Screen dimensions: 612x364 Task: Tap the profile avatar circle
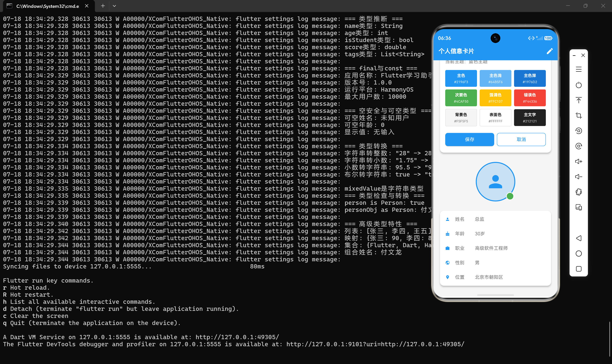point(495,182)
